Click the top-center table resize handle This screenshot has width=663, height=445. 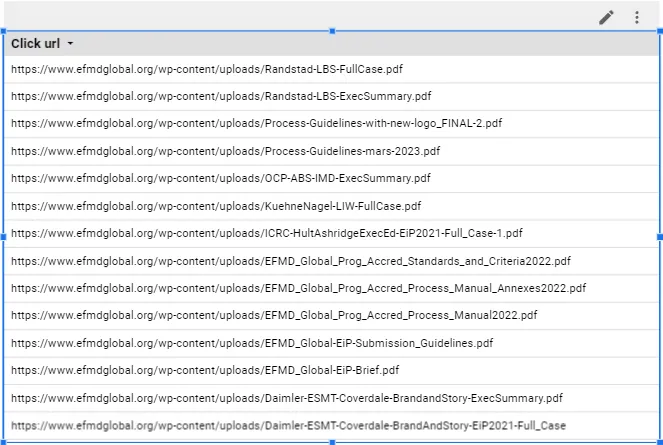tap(332, 31)
